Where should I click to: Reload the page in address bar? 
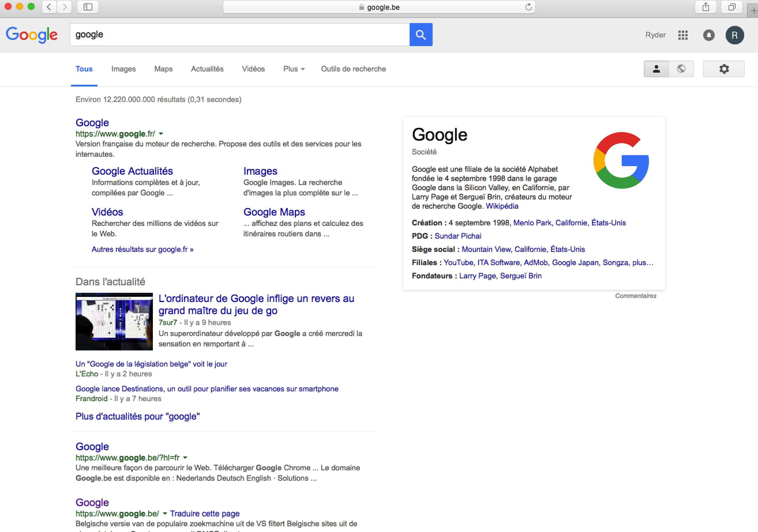coord(528,7)
